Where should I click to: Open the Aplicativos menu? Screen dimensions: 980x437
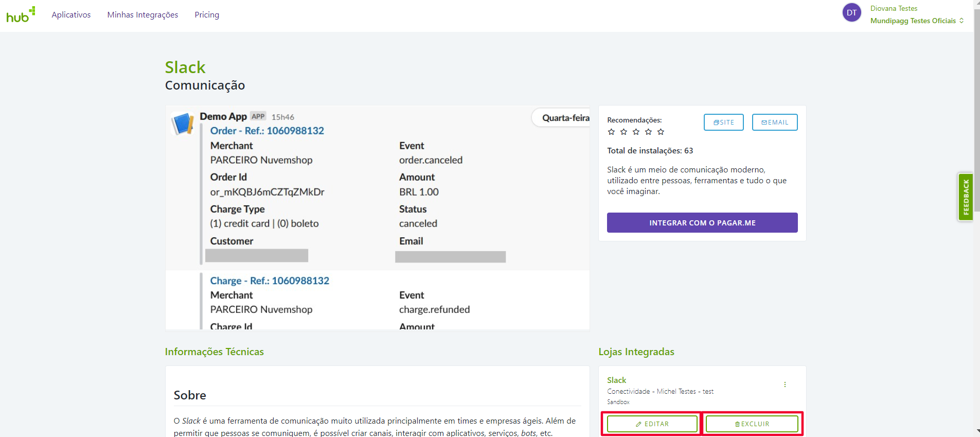click(71, 15)
